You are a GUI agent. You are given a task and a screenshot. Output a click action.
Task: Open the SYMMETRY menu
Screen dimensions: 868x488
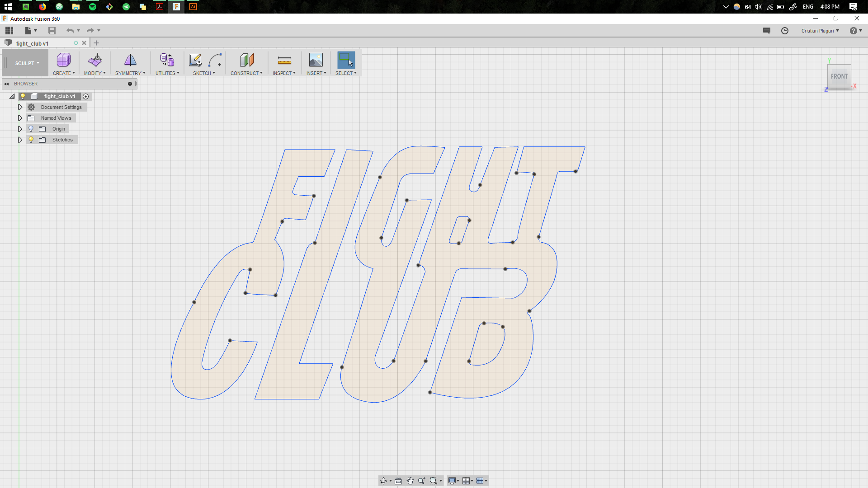(130, 73)
